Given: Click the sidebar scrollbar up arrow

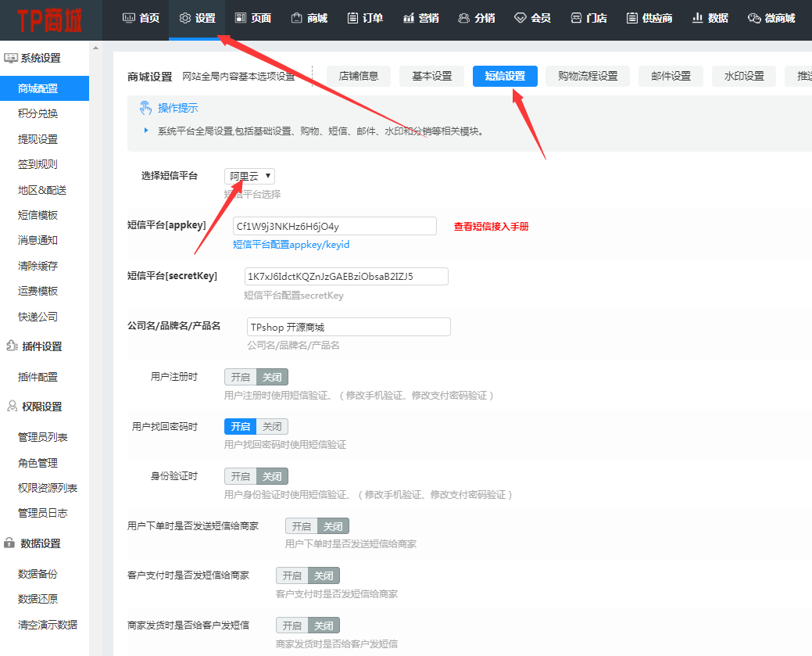Looking at the screenshot, I should tap(95, 48).
